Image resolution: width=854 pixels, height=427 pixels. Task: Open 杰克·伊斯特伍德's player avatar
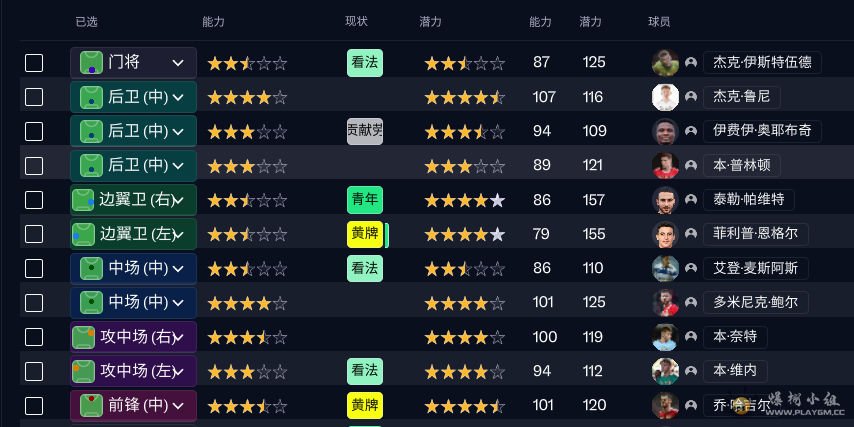coord(665,63)
